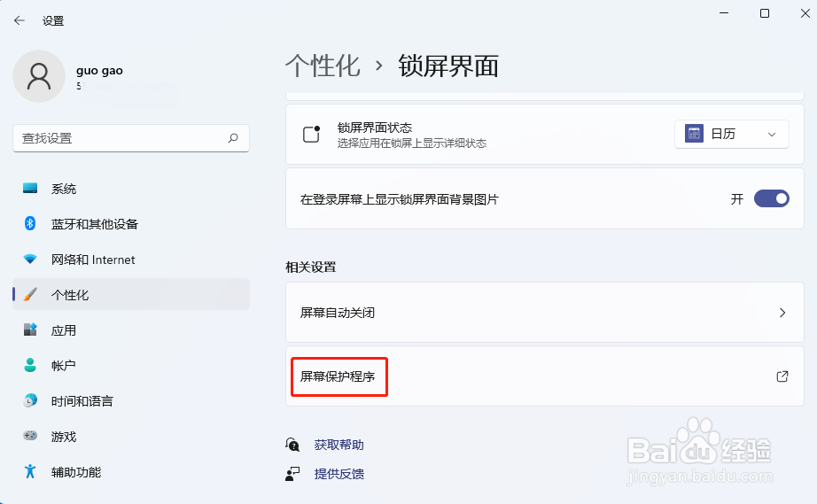Open the 日历 lock screen status dropdown

pyautogui.click(x=732, y=134)
